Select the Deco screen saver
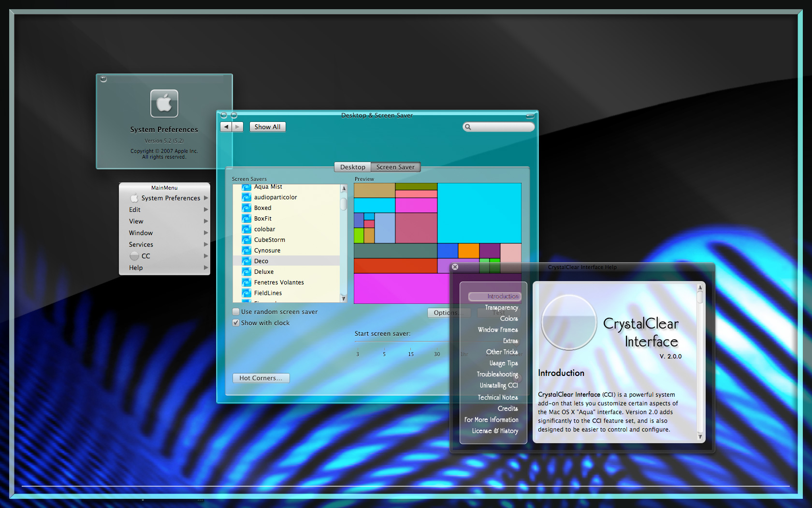The image size is (812, 508). pos(287,261)
